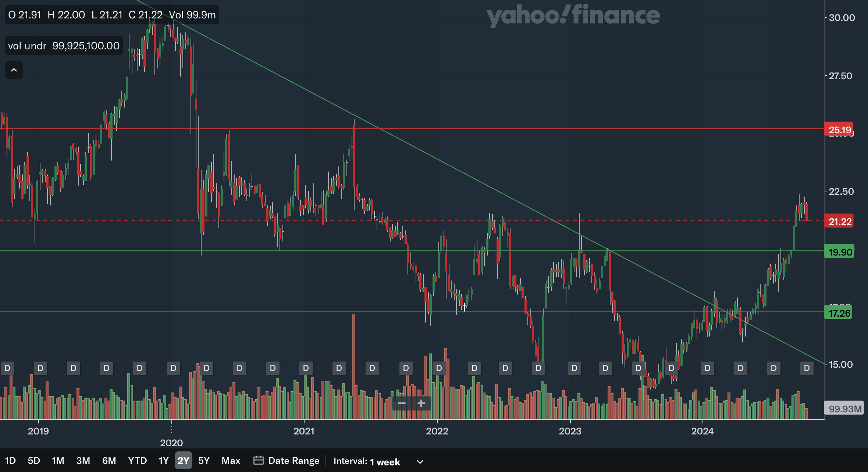Expand the interval chevron arrow
Screen dimensions: 868x472
(420, 462)
